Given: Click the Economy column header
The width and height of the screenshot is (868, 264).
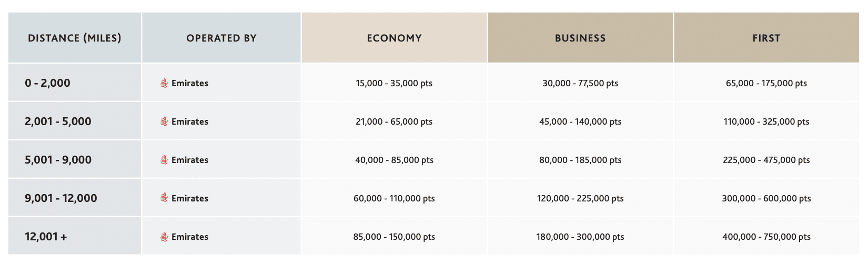Looking at the screenshot, I should click(394, 38).
